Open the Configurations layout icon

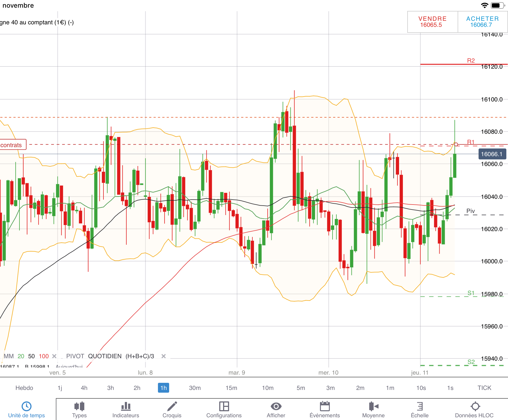(224, 406)
